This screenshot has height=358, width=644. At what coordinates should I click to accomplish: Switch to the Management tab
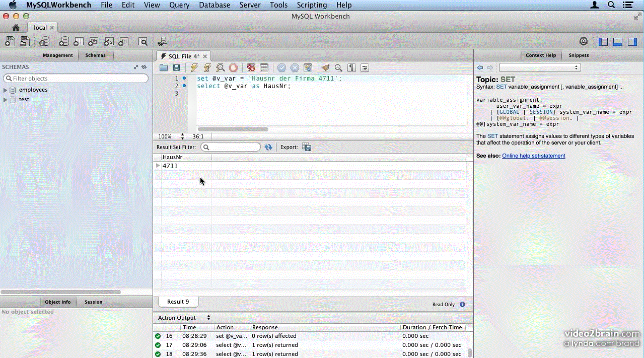tap(58, 55)
